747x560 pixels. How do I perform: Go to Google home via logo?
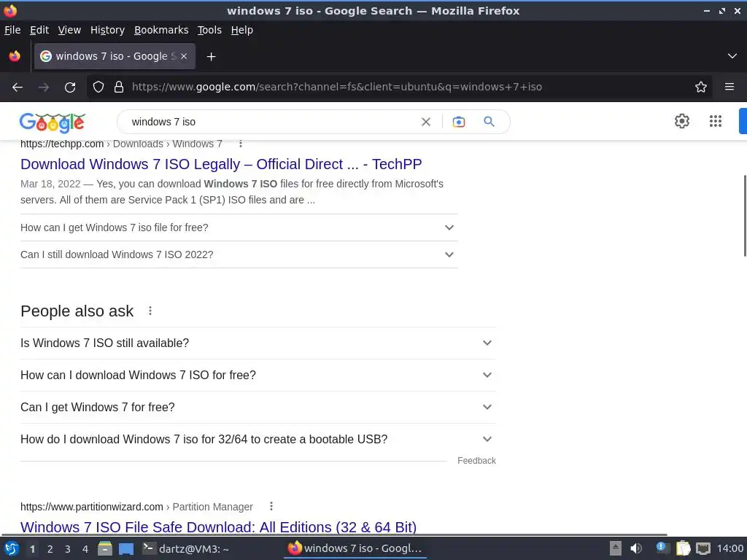point(53,122)
